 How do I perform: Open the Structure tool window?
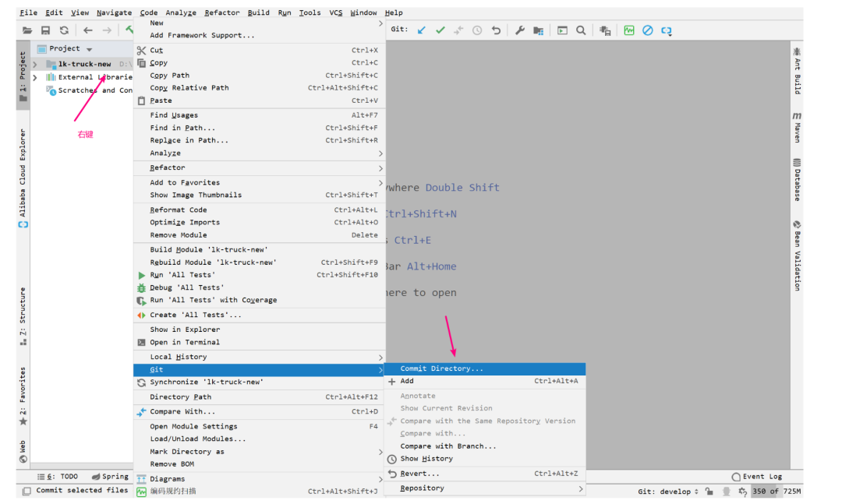23,316
